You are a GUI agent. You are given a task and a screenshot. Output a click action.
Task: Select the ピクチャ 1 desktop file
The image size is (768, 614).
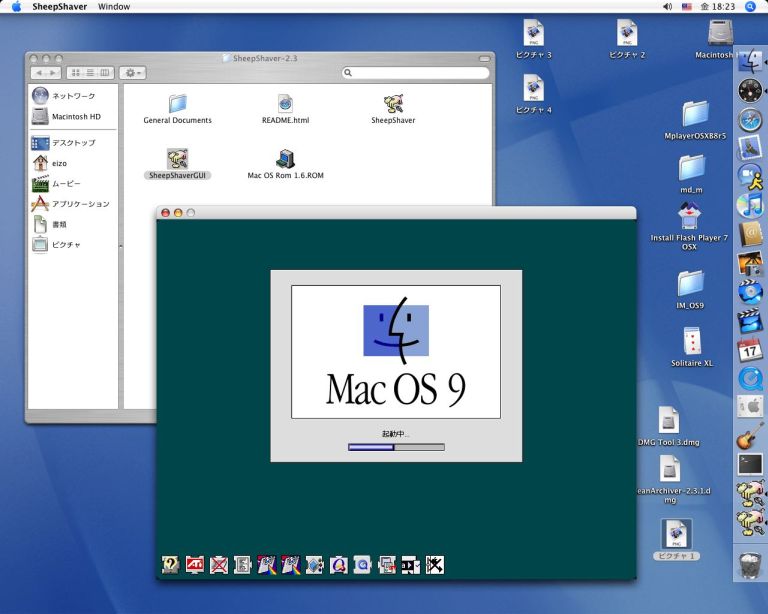pos(676,535)
